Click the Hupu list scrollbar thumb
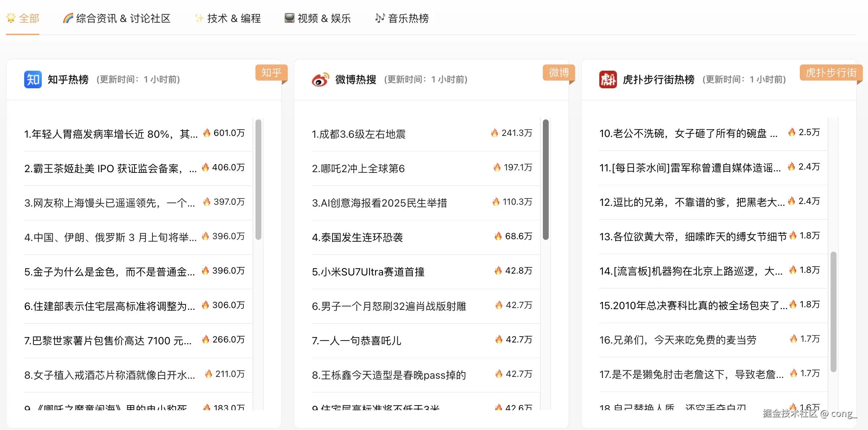This screenshot has height=430, width=868. (x=833, y=311)
